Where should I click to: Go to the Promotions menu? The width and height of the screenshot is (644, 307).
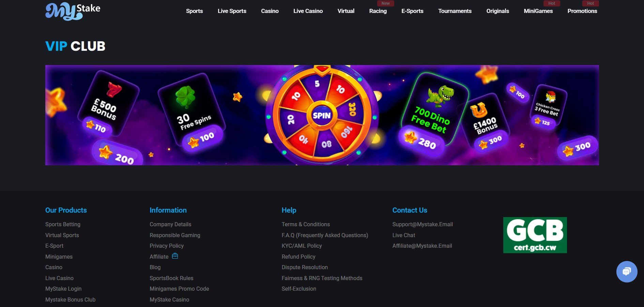tap(582, 11)
